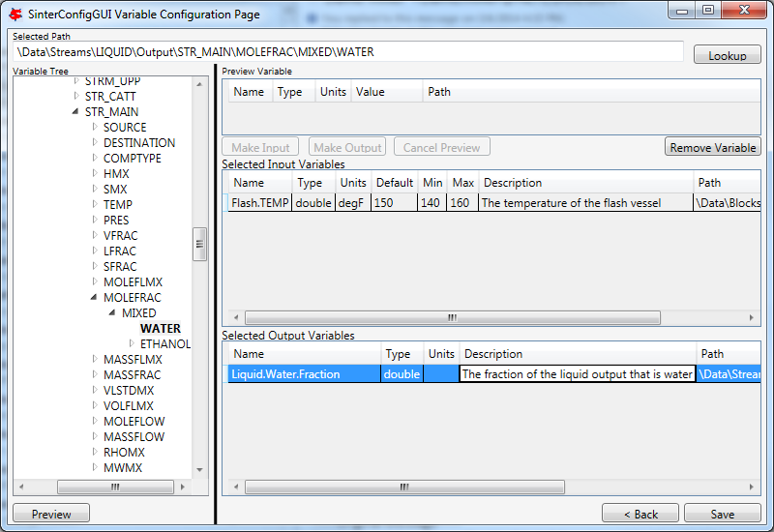774x532 pixels.
Task: Select the WATER tree item
Action: pyautogui.click(x=161, y=328)
